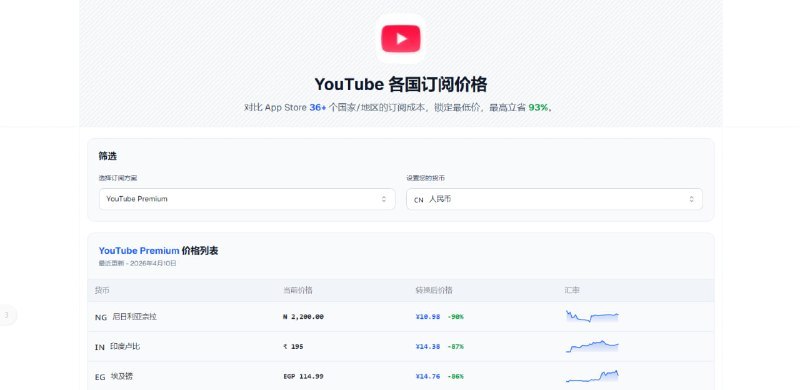View the Nigerian naira exchange rate sparkline
This screenshot has height=390, width=800.
[x=592, y=316]
